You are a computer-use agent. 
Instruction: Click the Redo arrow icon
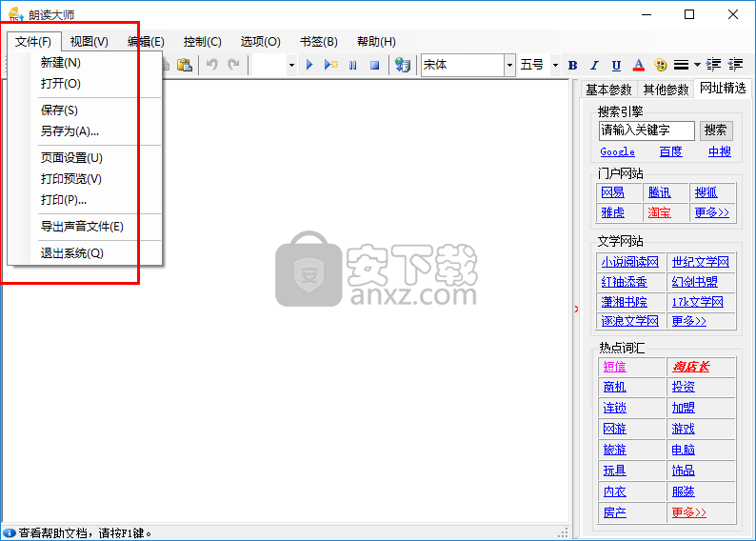coord(234,65)
